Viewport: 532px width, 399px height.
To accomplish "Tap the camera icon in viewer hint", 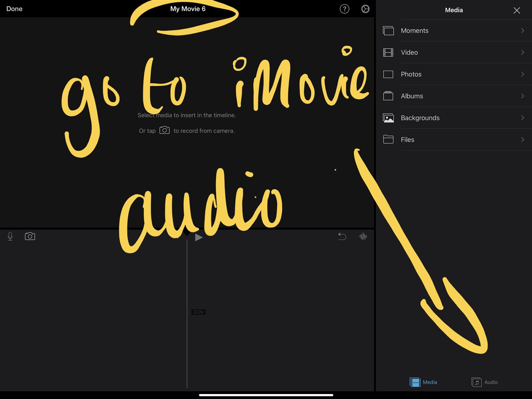I will pyautogui.click(x=165, y=130).
